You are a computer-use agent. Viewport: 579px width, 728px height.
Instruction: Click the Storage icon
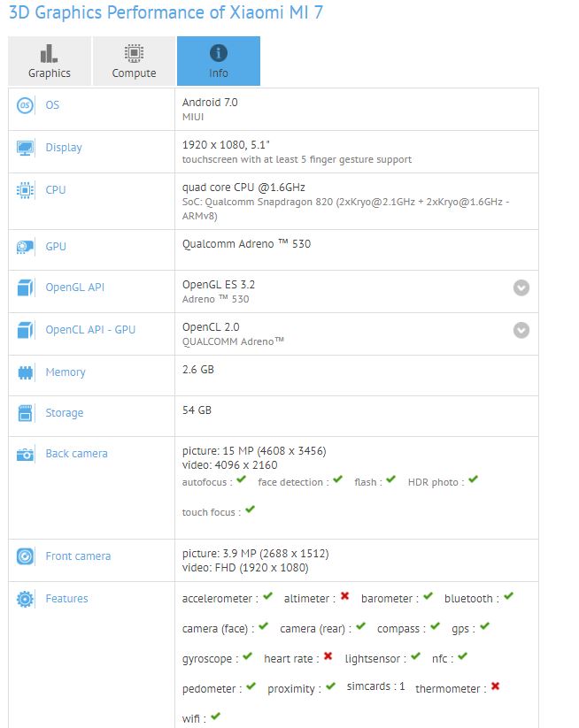pos(26,413)
